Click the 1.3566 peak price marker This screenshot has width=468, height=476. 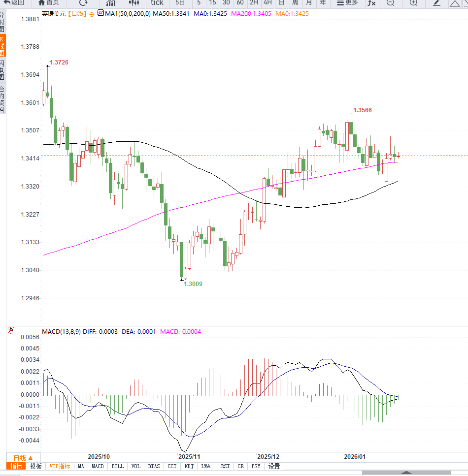click(x=362, y=110)
